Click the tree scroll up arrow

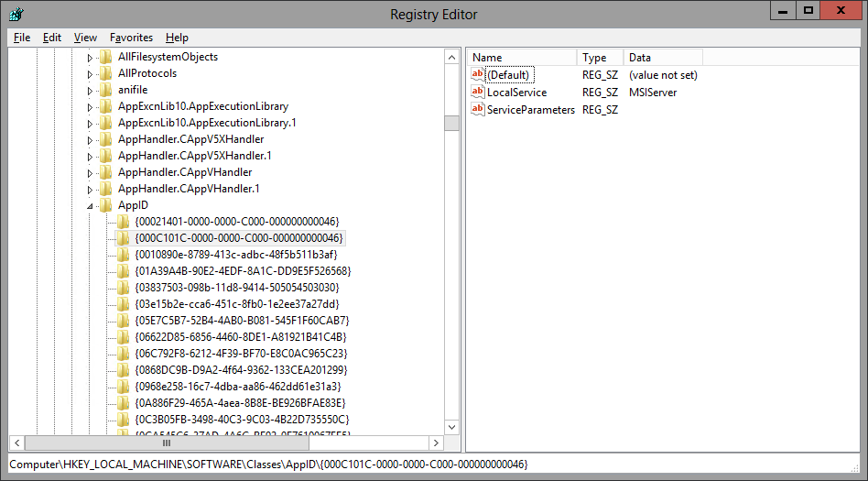click(x=451, y=57)
